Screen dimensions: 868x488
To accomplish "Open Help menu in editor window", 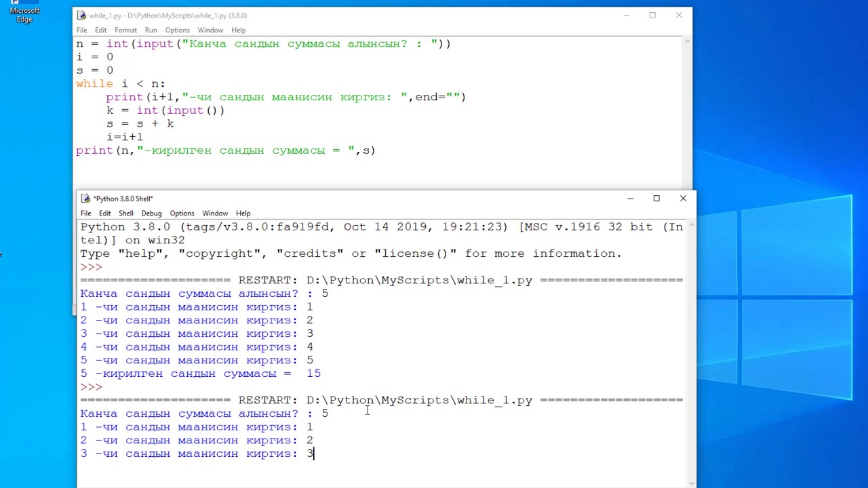I will click(x=239, y=30).
